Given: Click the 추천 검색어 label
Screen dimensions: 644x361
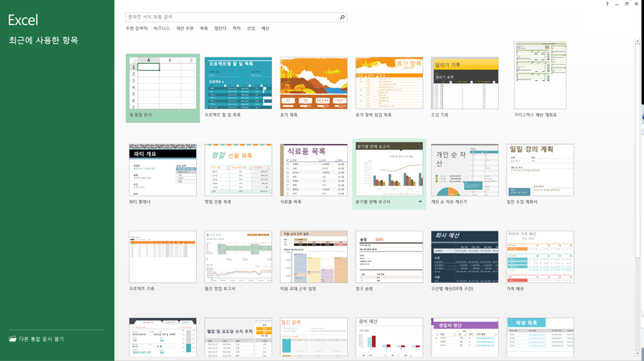Looking at the screenshot, I should pyautogui.click(x=137, y=29).
